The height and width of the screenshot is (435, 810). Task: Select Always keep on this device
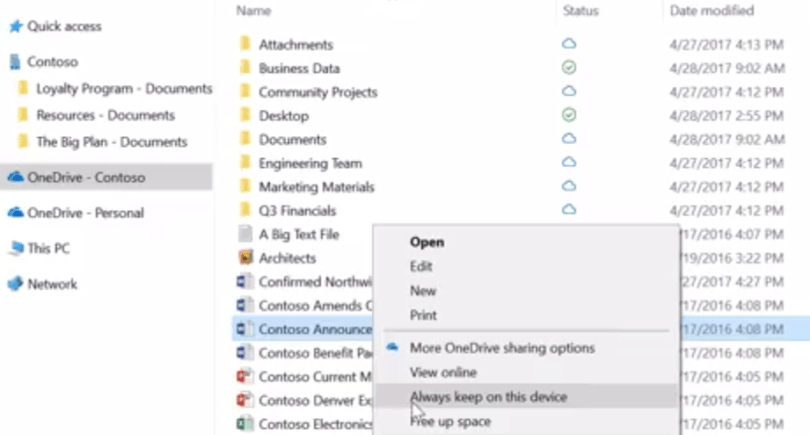[x=489, y=397]
